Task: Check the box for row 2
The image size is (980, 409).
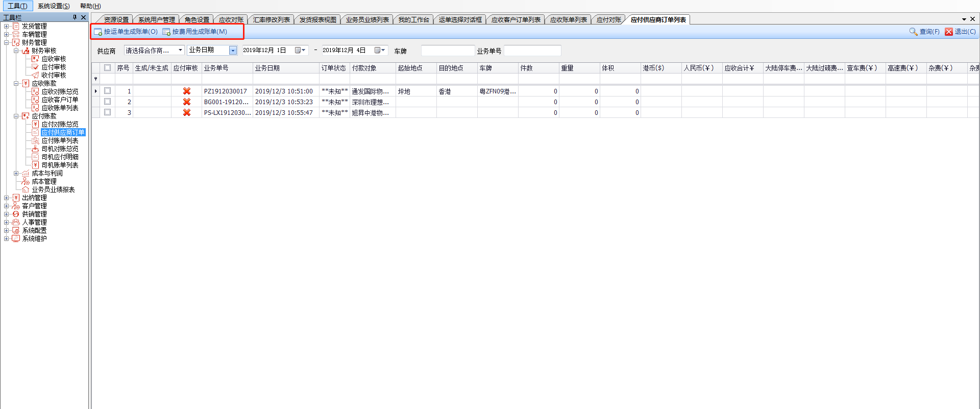Action: 107,102
